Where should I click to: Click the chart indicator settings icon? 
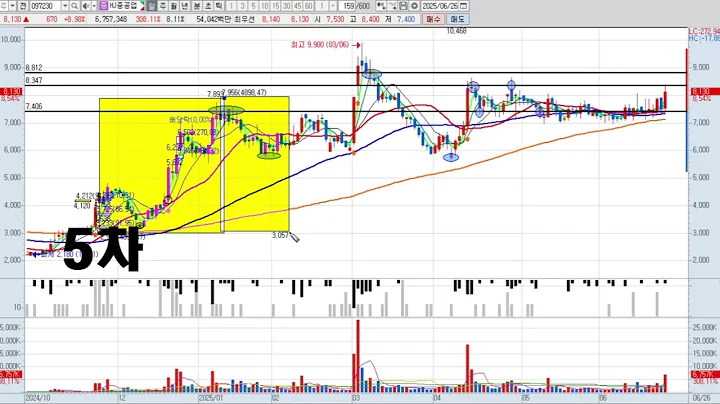tap(381, 6)
